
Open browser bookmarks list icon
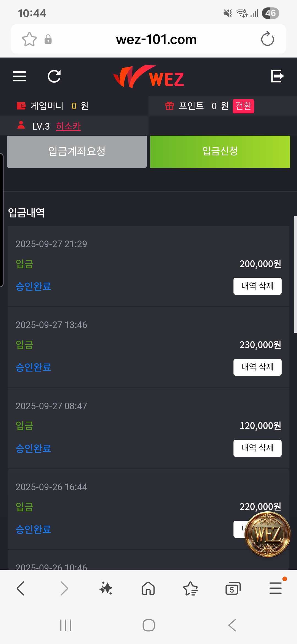point(190,588)
